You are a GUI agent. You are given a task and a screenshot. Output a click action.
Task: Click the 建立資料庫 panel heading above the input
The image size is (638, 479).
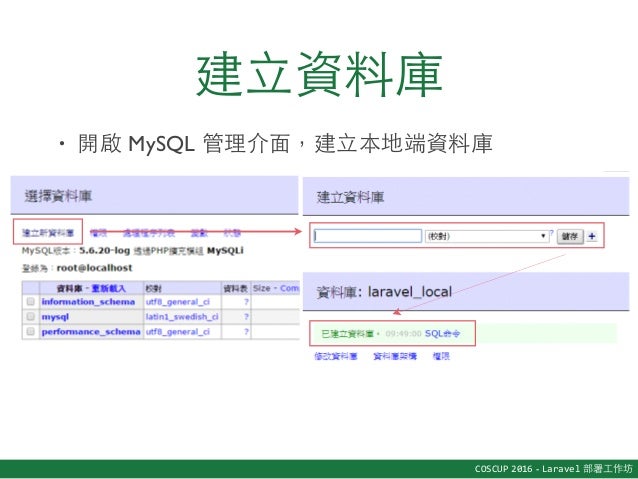(x=350, y=197)
